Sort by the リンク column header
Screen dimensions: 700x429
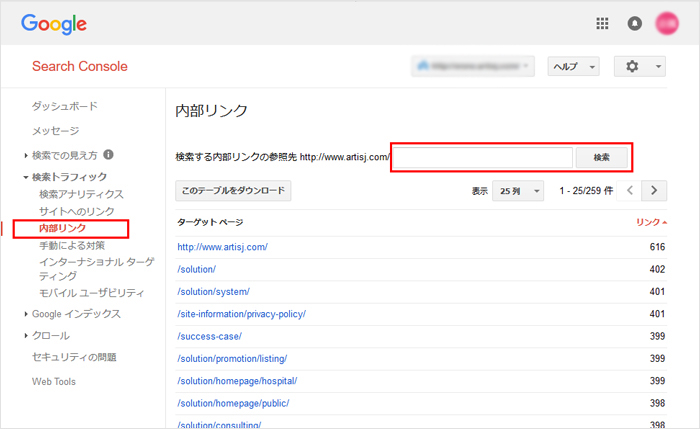point(651,222)
